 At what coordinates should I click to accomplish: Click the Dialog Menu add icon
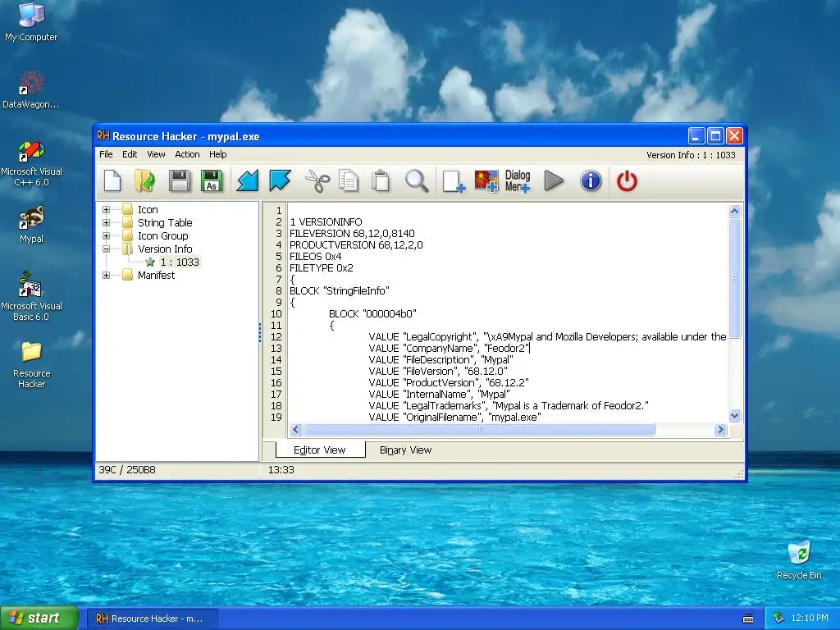(518, 181)
